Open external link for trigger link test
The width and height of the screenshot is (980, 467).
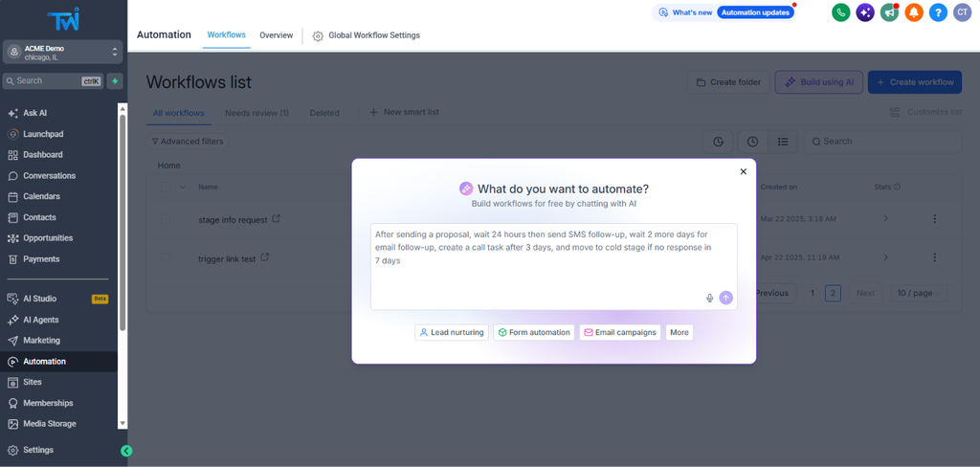click(265, 256)
